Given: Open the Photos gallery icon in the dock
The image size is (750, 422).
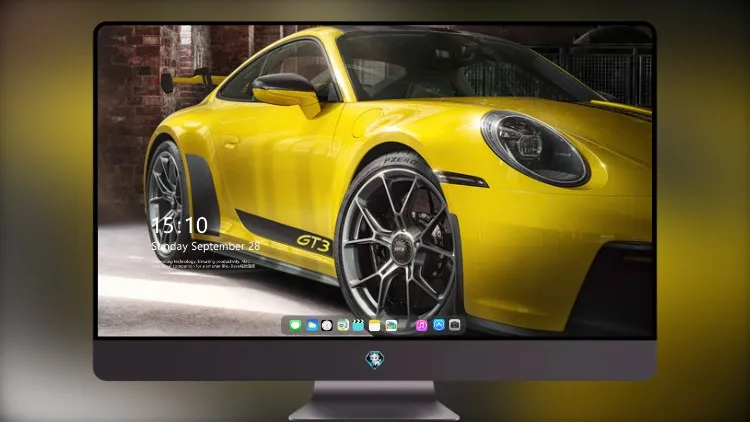Looking at the screenshot, I should [391, 325].
